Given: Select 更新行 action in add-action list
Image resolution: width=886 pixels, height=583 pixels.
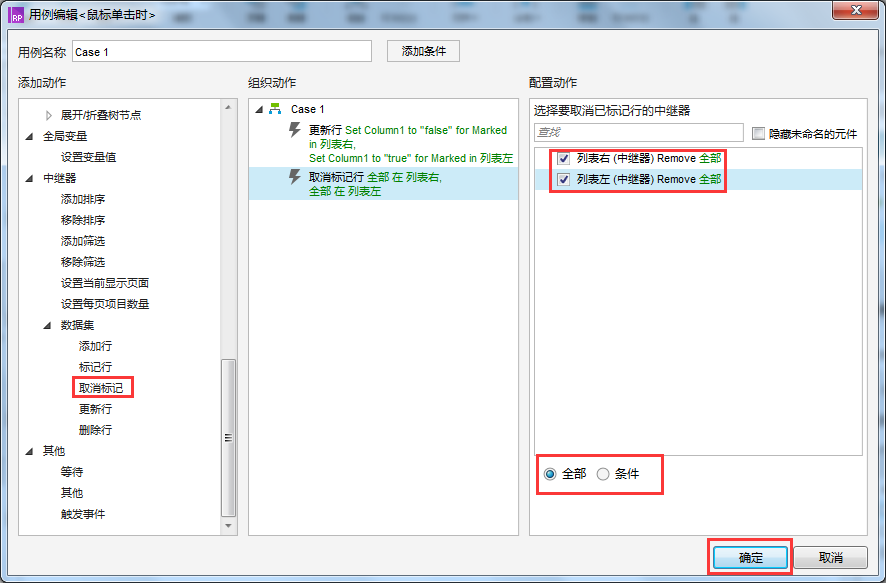Looking at the screenshot, I should [95, 409].
